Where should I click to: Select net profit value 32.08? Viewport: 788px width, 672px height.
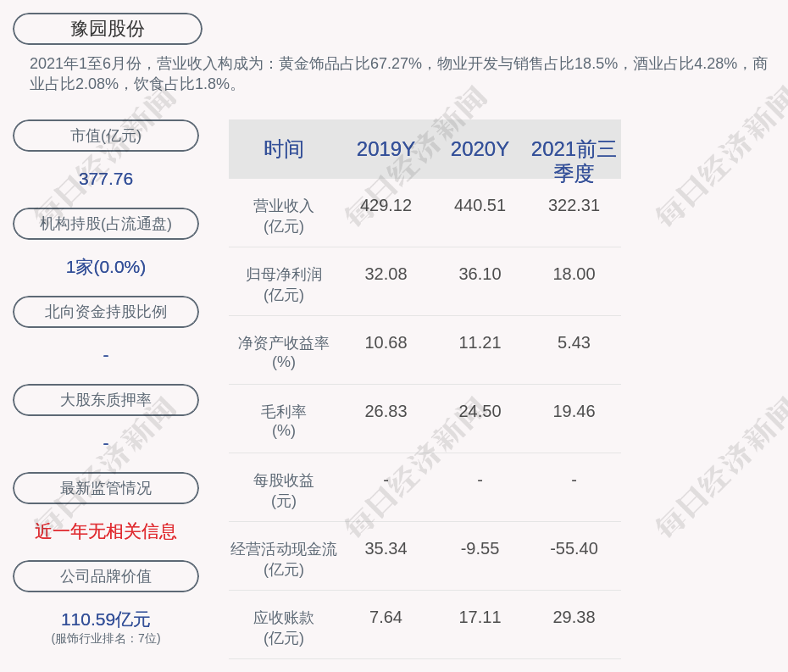tap(386, 274)
